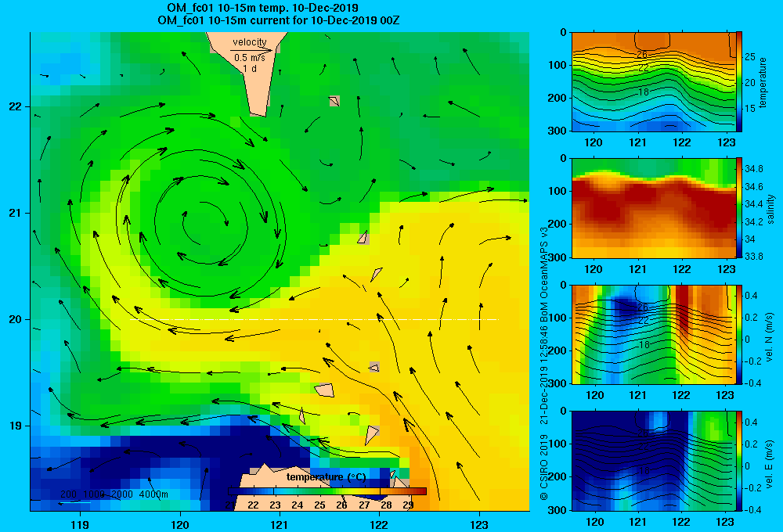This screenshot has height=532, width=783.
Task: Pick the vel. E vertical colorbar
Action: (739, 461)
